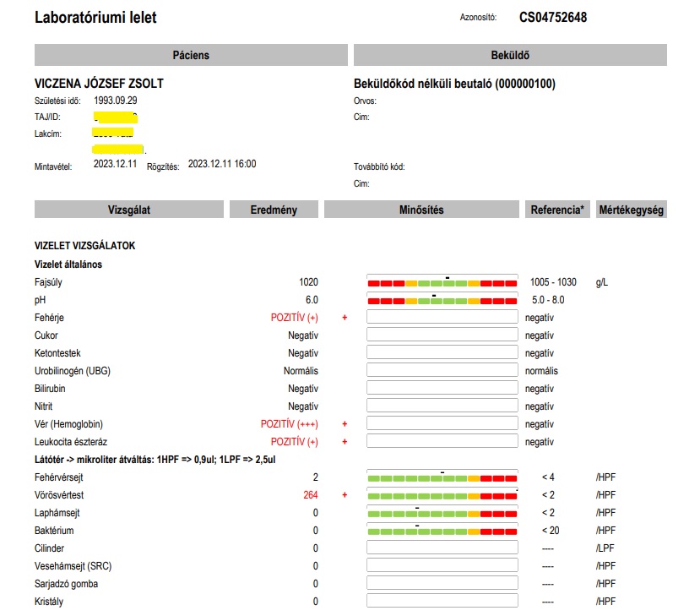Click the Vörösvértest color scale bar
This screenshot has height=616, width=700.
[x=442, y=496]
